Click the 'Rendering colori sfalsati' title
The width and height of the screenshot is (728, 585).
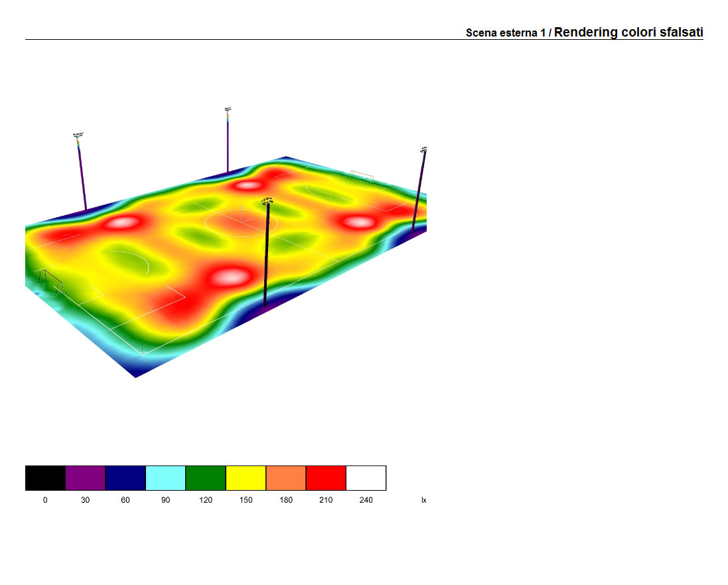628,32
